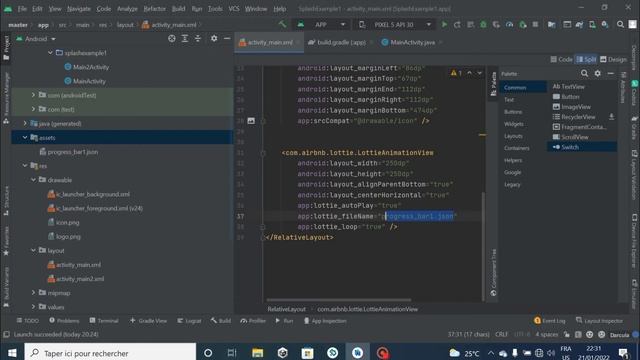Toggle the vertical Palette side tab
This screenshot has height=360, width=640.
click(x=493, y=83)
